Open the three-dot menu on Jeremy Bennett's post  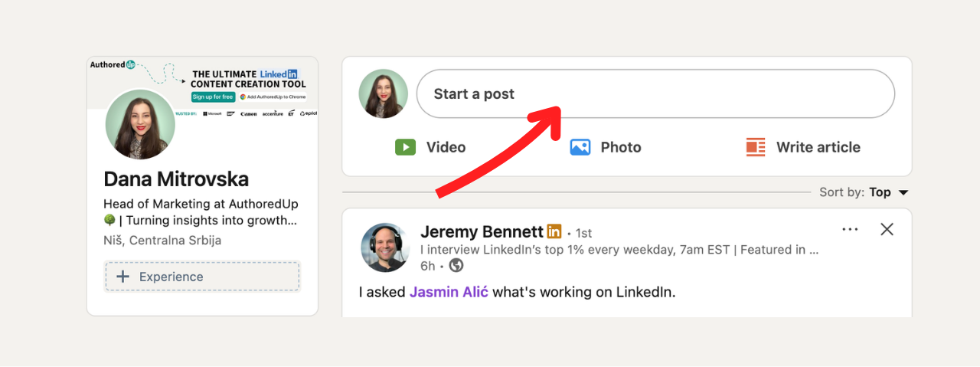(x=850, y=229)
